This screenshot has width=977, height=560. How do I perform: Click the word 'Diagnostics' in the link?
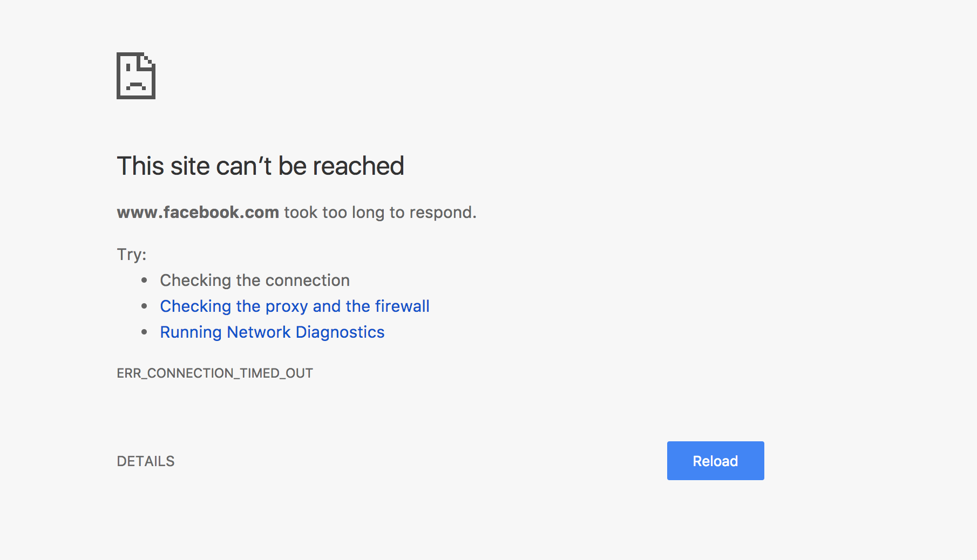tap(340, 332)
